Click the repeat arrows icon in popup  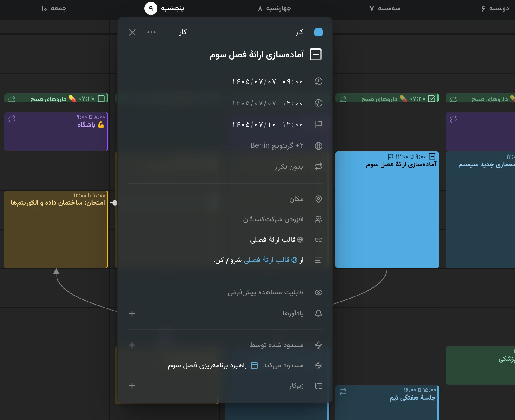click(319, 166)
